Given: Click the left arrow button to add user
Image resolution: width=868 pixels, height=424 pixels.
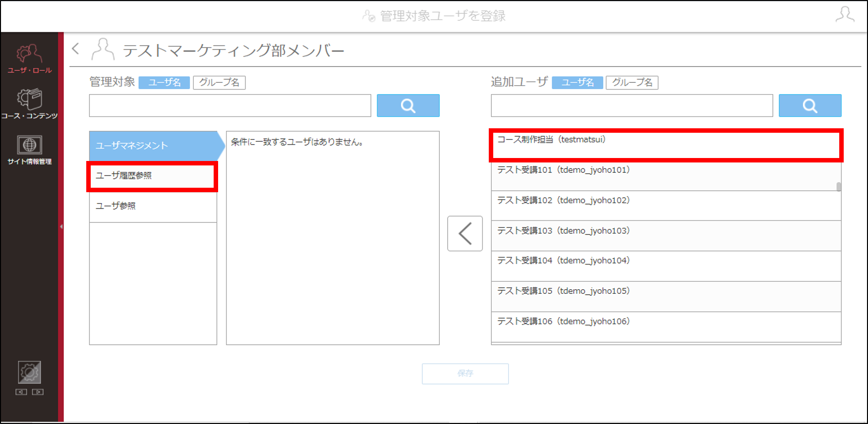Looking at the screenshot, I should [x=465, y=233].
